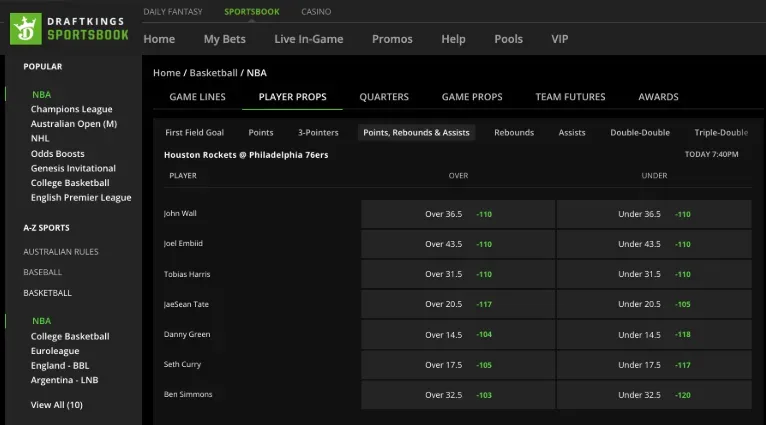The width and height of the screenshot is (766, 425).
Task: Bet Joel Embiid Over 43.5
Action: [x=458, y=244]
